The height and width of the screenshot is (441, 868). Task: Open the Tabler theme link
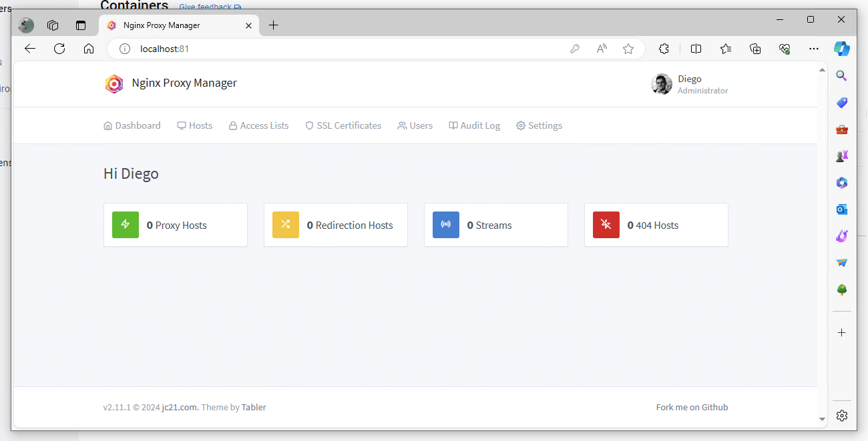click(x=254, y=407)
